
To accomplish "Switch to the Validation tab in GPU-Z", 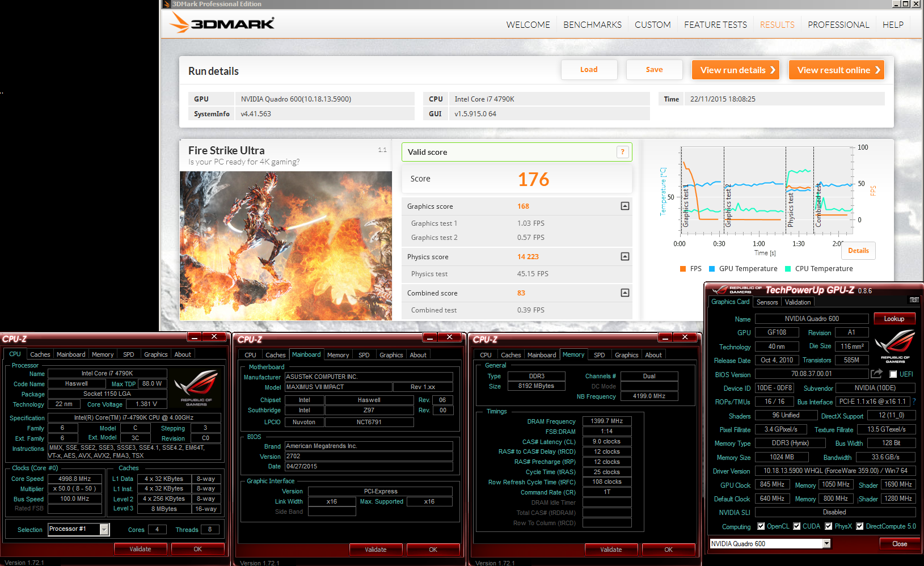I will point(798,302).
